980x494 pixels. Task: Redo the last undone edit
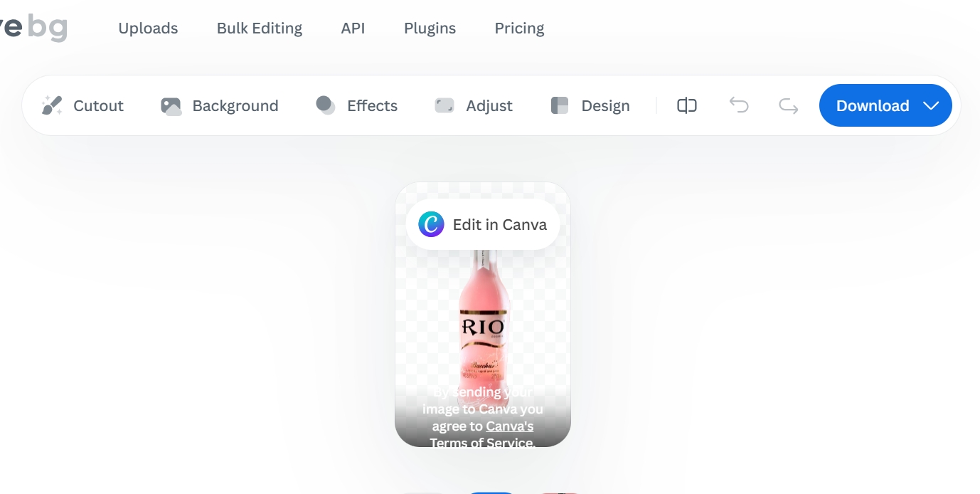[788, 106]
